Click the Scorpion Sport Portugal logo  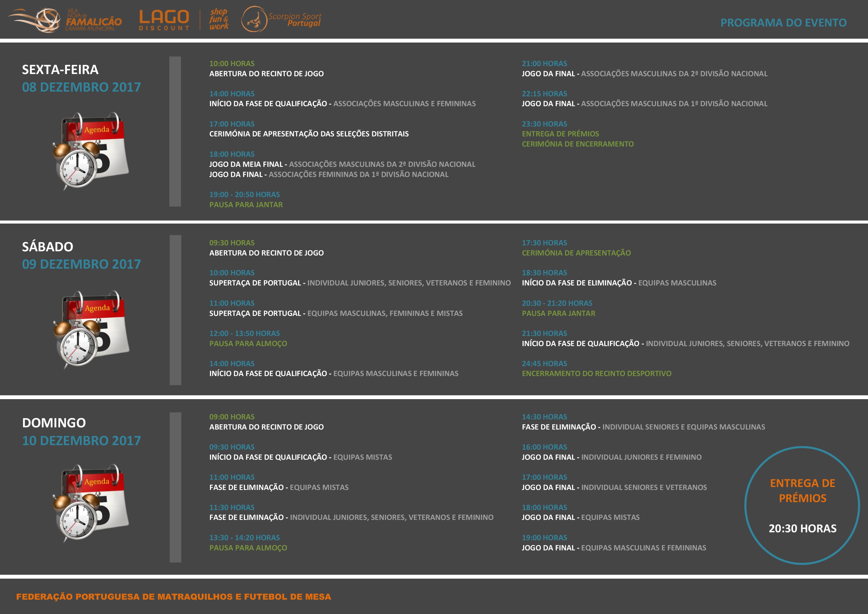pos(281,19)
